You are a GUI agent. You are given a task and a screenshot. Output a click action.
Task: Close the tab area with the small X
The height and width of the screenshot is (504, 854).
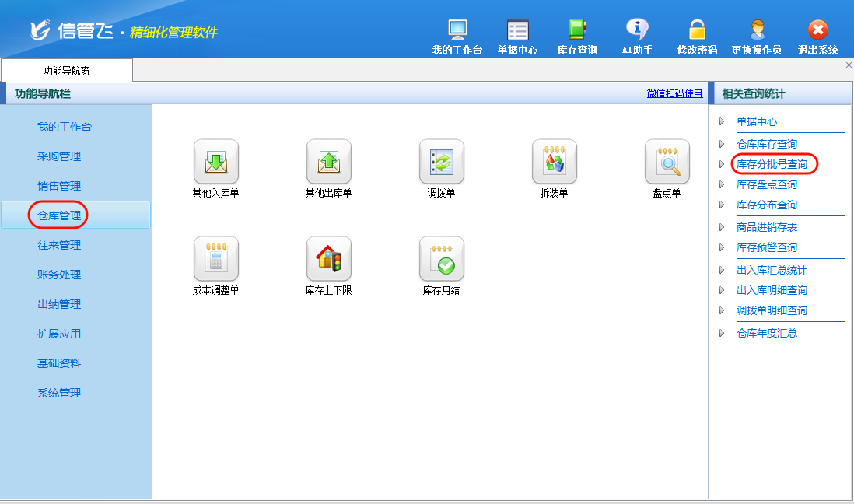click(849, 66)
